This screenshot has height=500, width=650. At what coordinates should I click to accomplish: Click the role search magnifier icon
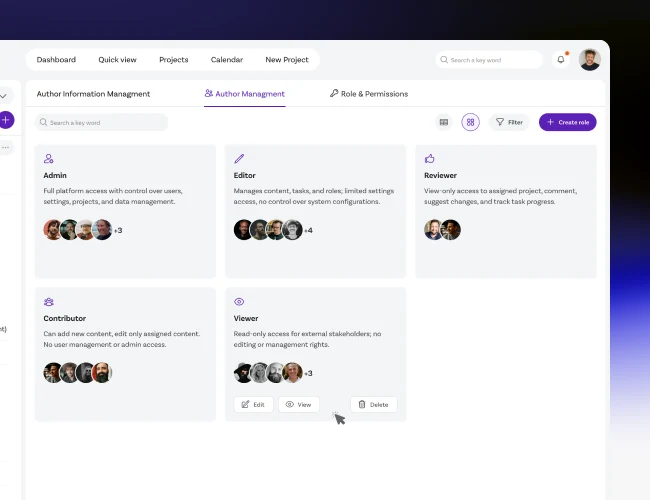pyautogui.click(x=43, y=122)
